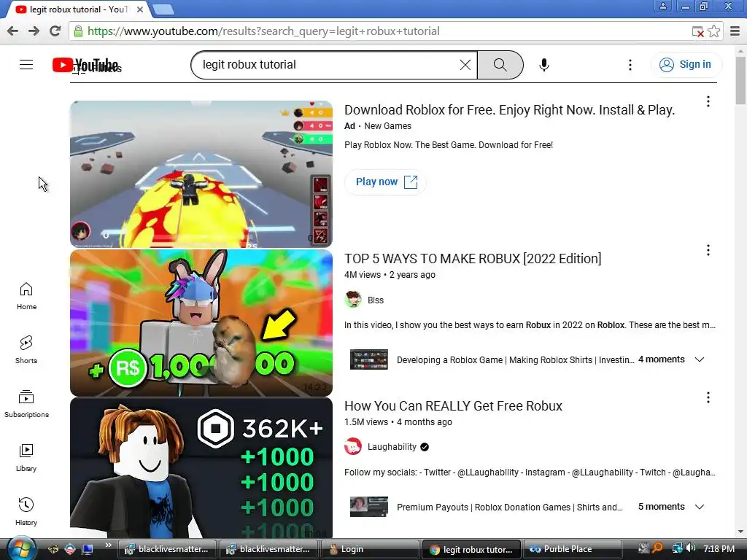Select the legit robux tutorial browser tab

79,9
